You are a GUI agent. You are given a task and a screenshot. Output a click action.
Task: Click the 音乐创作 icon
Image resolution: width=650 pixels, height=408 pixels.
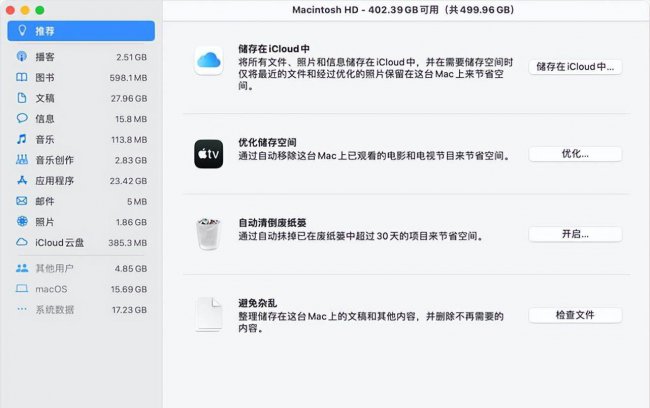click(x=22, y=159)
